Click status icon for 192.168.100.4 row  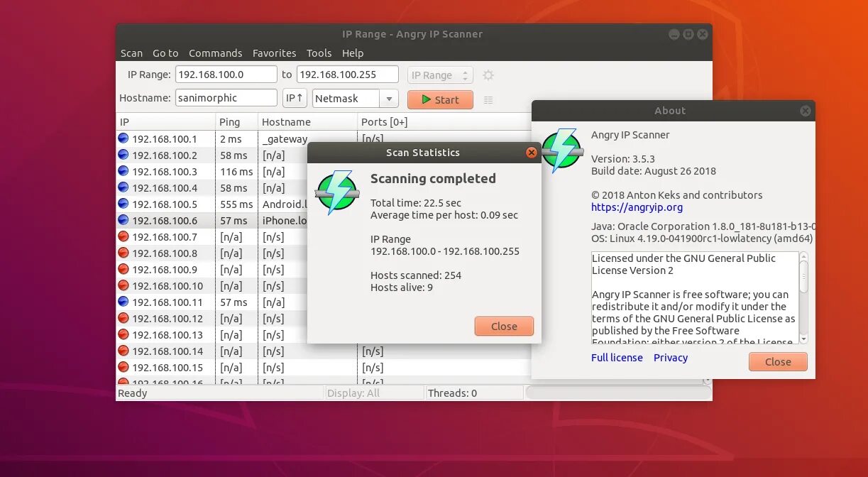point(123,187)
